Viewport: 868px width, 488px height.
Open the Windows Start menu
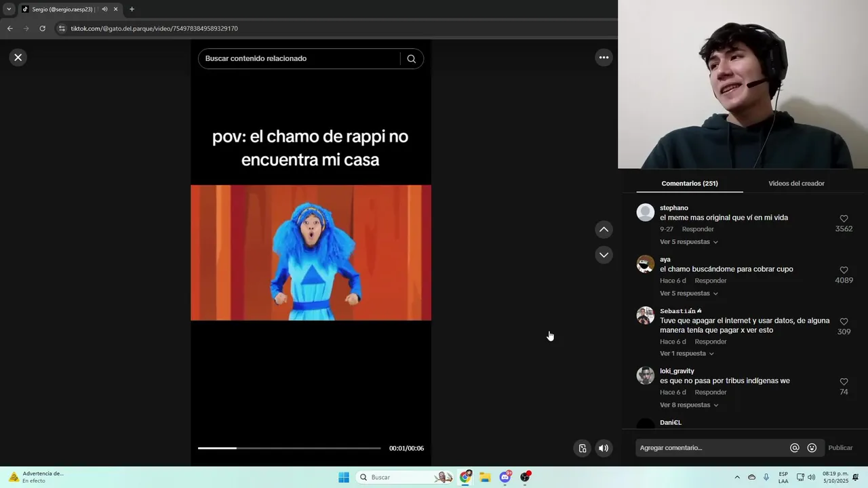[344, 477]
